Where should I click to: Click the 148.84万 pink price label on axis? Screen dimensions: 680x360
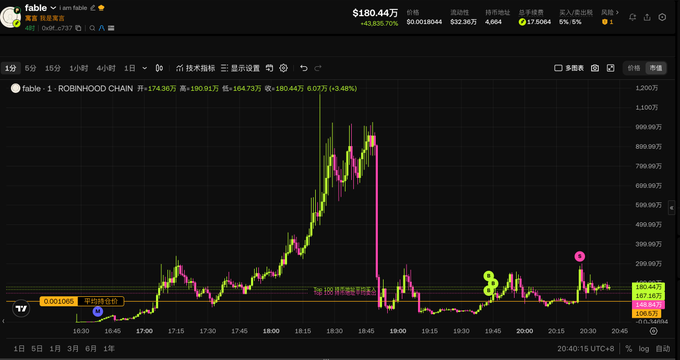[648, 305]
